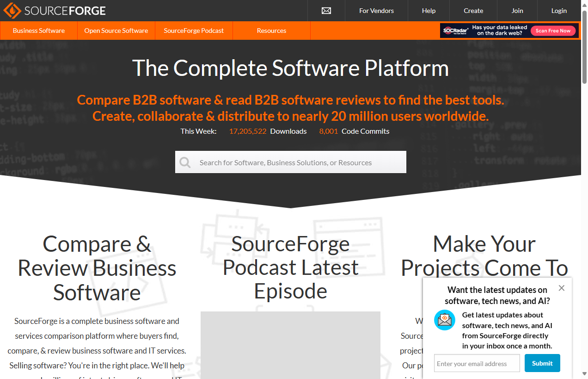Screen dimensions: 588x379
Task: Open the Business Software menu
Action: [38, 31]
